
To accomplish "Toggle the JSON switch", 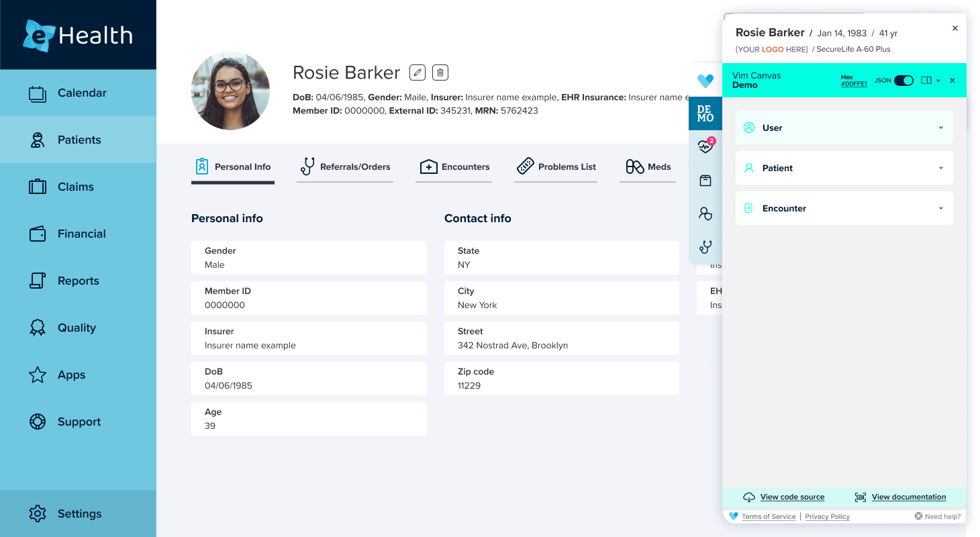I will tap(903, 81).
